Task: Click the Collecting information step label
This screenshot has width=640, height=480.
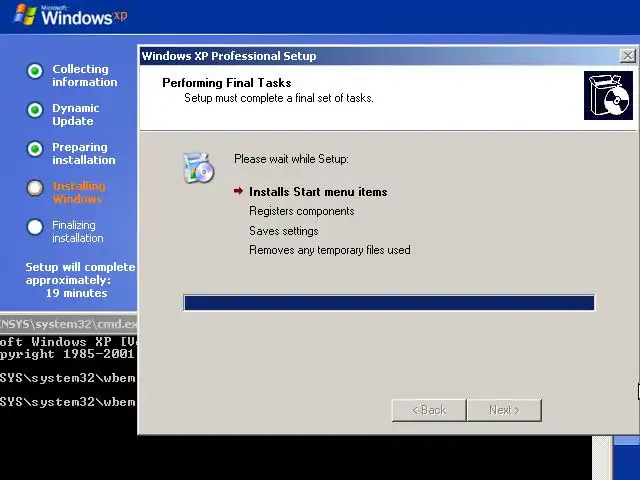Action: pos(84,76)
